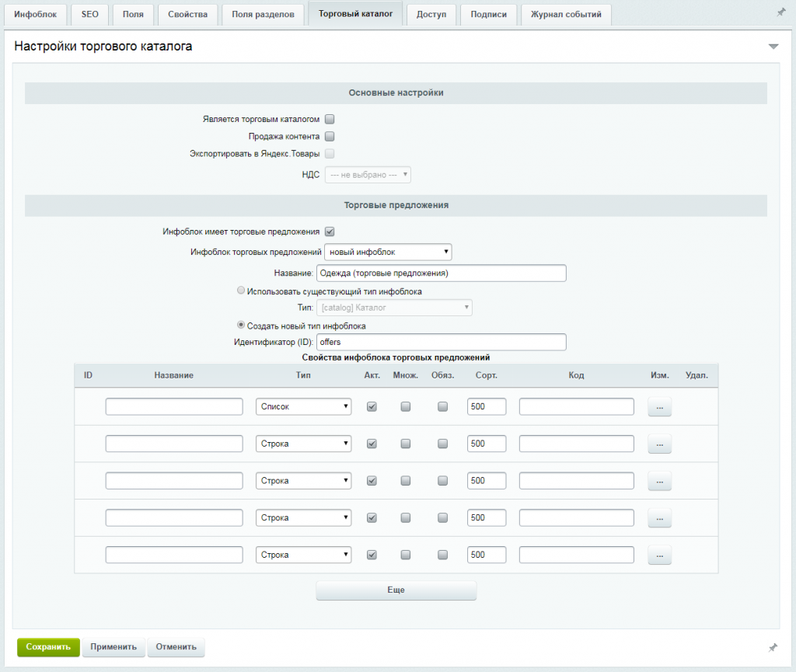Image resolution: width=796 pixels, height=672 pixels.
Task: Click the property name field in the Список row
Action: 174,407
